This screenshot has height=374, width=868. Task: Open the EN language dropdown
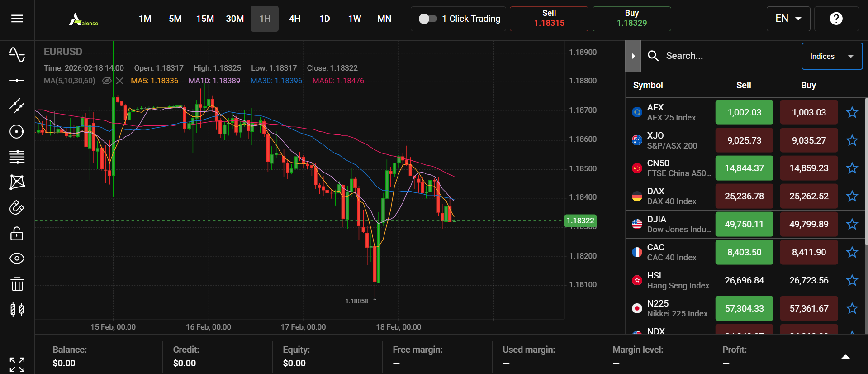click(x=788, y=19)
